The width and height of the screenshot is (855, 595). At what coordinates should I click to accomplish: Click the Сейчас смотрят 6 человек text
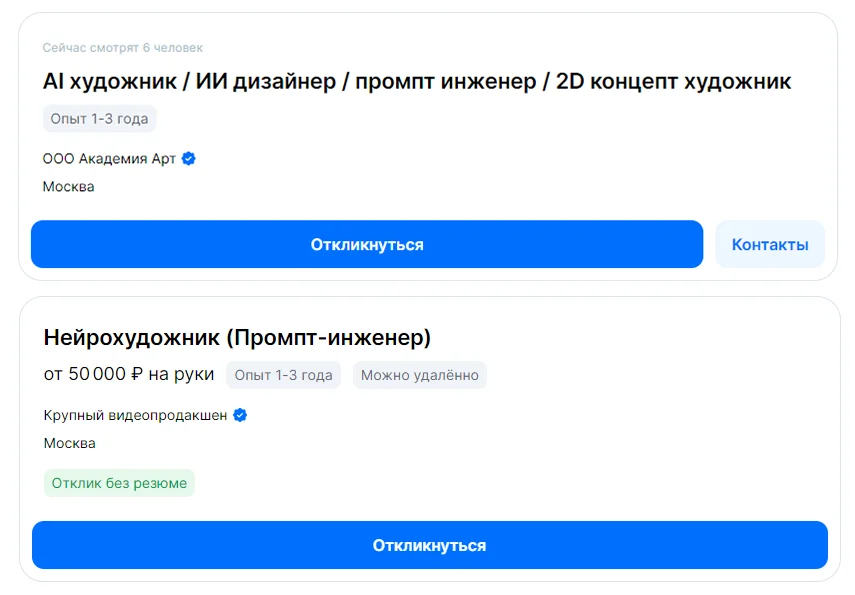coord(121,47)
